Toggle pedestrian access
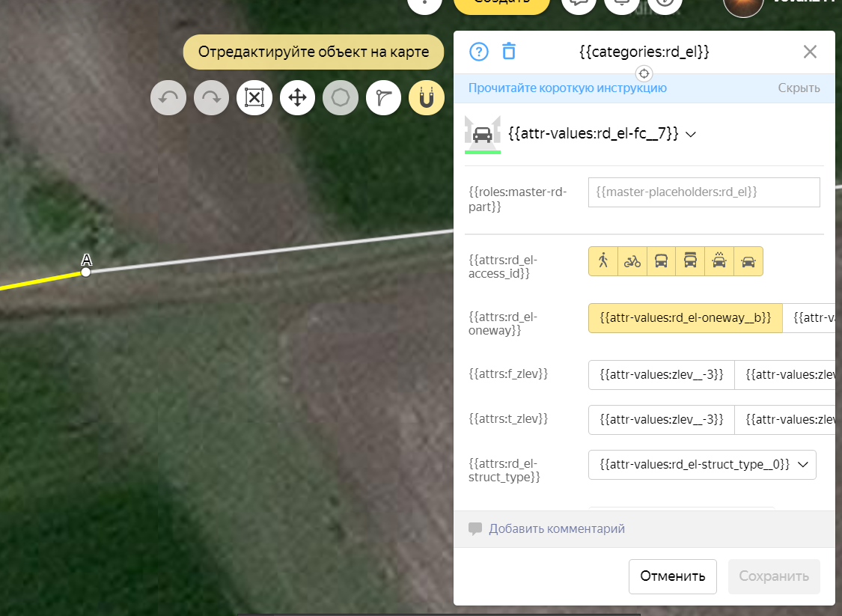 (x=603, y=261)
